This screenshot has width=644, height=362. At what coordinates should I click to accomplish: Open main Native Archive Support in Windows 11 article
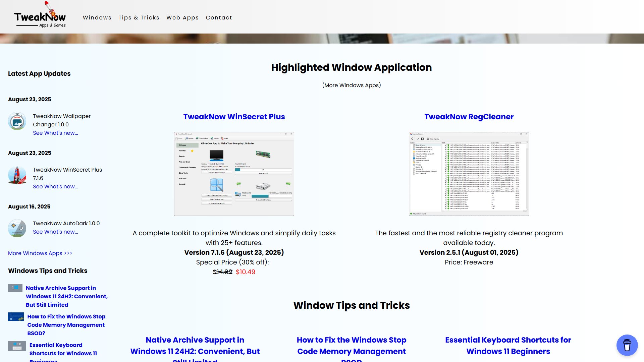pyautogui.click(x=195, y=349)
